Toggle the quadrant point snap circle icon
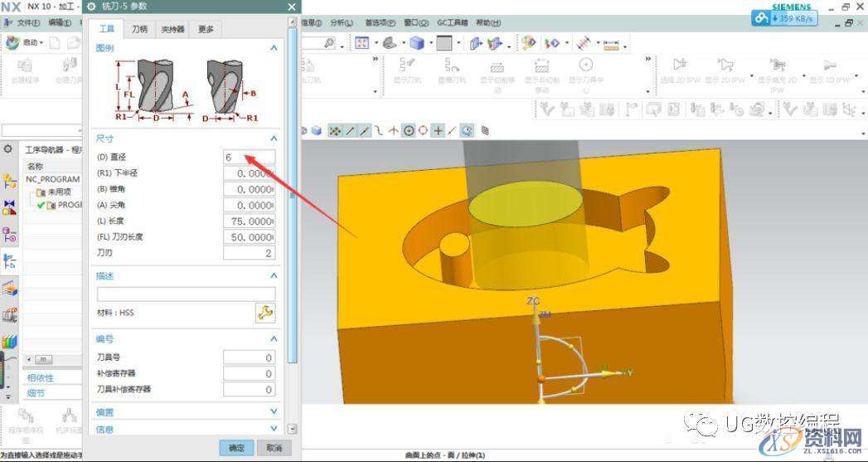 pyautogui.click(x=423, y=130)
